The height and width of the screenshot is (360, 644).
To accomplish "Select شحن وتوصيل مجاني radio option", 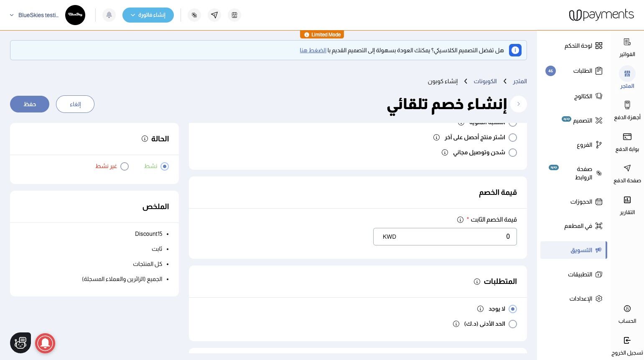I will point(513,152).
